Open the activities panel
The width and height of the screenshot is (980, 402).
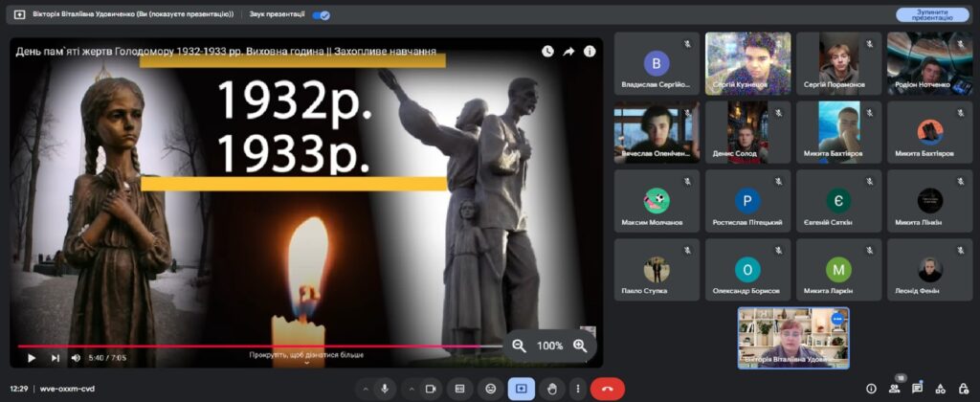click(940, 389)
